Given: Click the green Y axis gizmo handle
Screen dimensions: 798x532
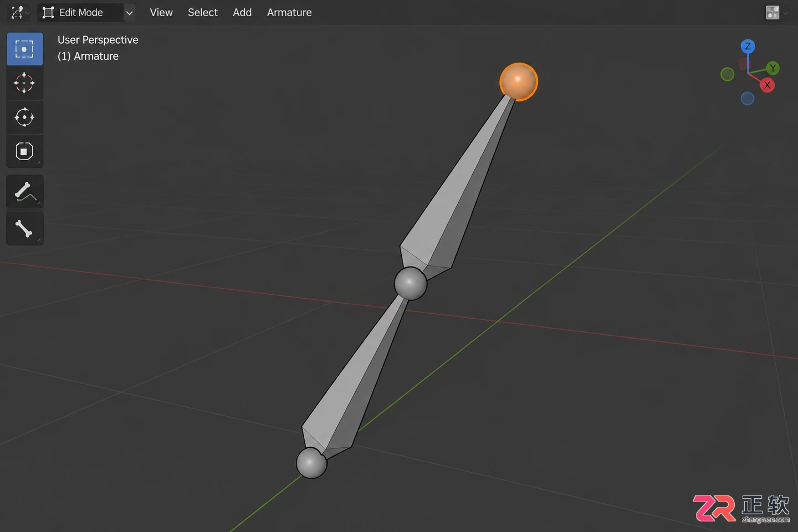Looking at the screenshot, I should [x=773, y=68].
